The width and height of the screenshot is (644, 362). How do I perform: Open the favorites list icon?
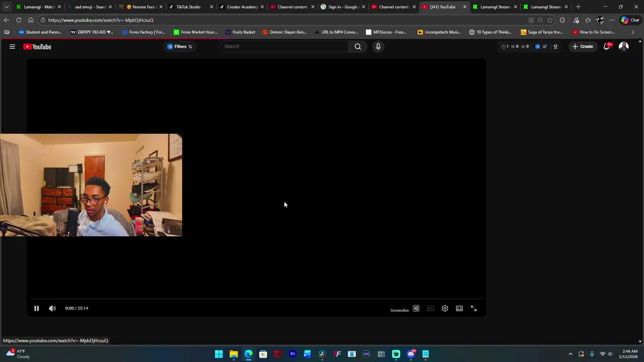588,20
